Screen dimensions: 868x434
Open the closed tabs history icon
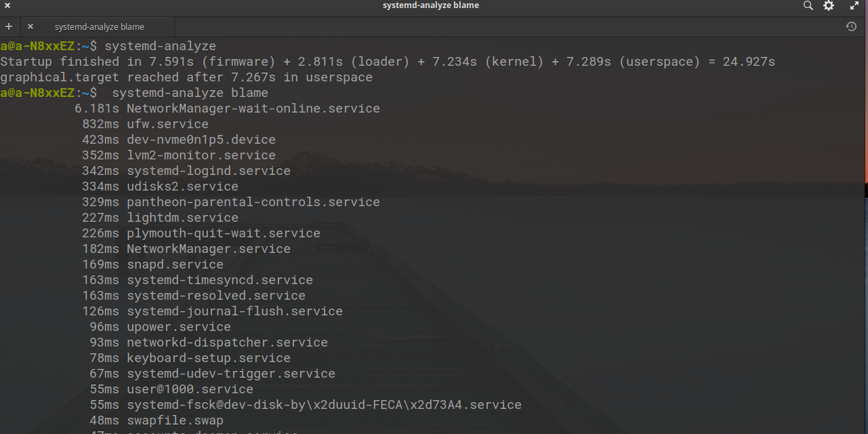(852, 27)
